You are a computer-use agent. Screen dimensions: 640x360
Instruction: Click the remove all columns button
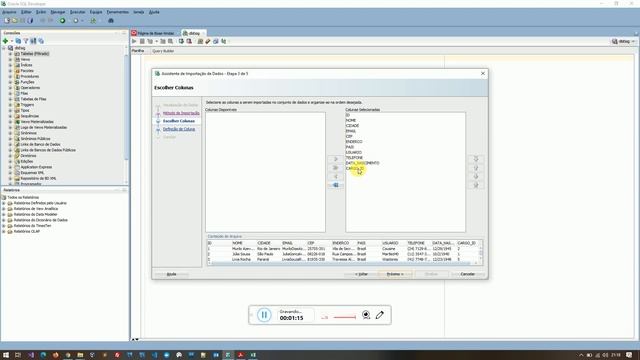(336, 185)
